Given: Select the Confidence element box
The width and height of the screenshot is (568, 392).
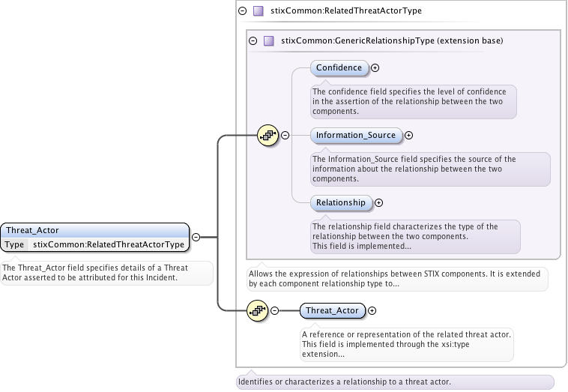Looking at the screenshot, I should (339, 68).
